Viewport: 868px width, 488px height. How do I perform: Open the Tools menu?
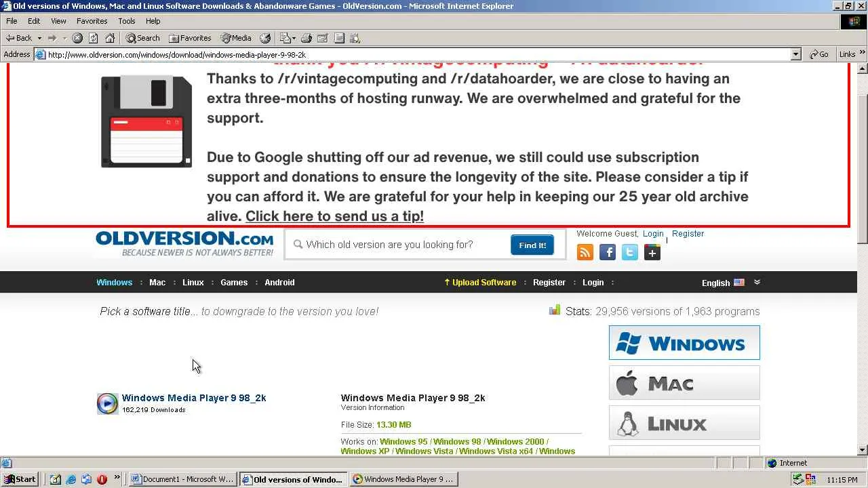[x=127, y=21]
